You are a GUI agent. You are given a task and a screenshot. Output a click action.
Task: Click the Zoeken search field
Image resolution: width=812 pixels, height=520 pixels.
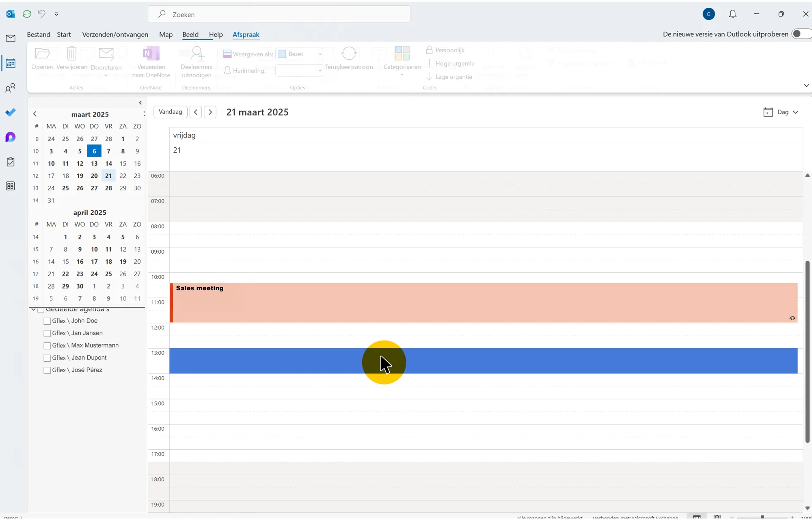tap(279, 15)
